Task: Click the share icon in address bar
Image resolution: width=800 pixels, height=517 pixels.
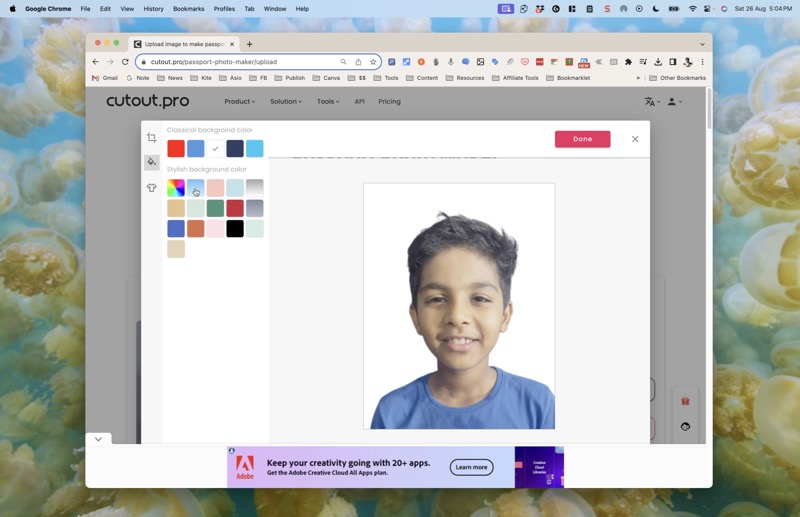Action: 358,62
